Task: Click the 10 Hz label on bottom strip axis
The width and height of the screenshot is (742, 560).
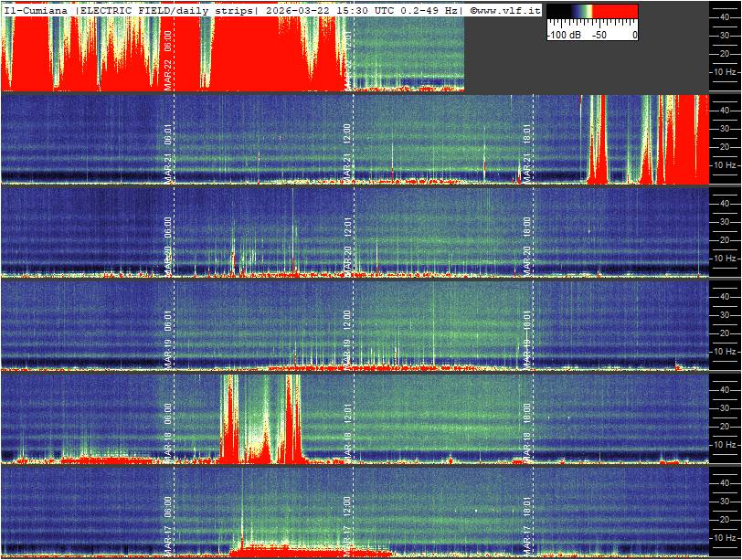Action: 724,537
